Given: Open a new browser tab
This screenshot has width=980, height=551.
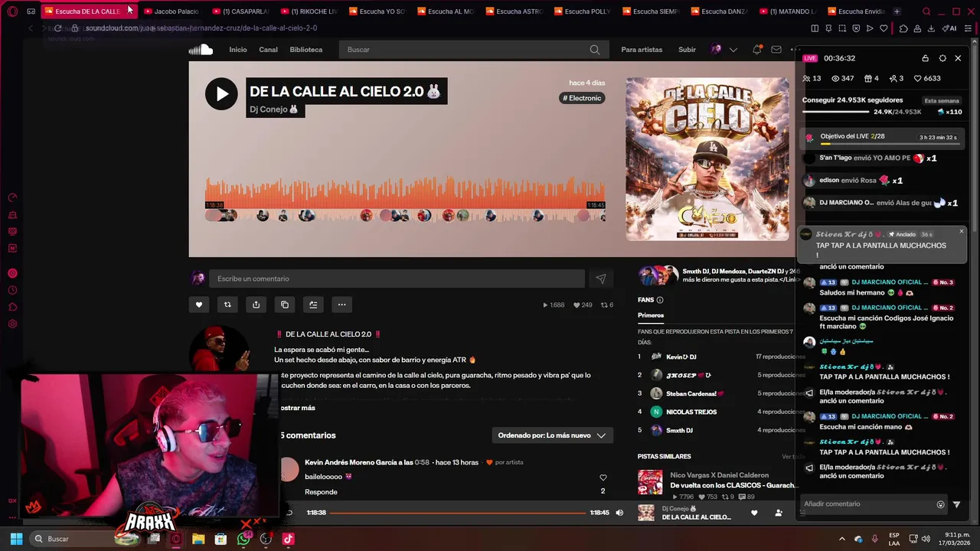Looking at the screenshot, I should coord(897,11).
